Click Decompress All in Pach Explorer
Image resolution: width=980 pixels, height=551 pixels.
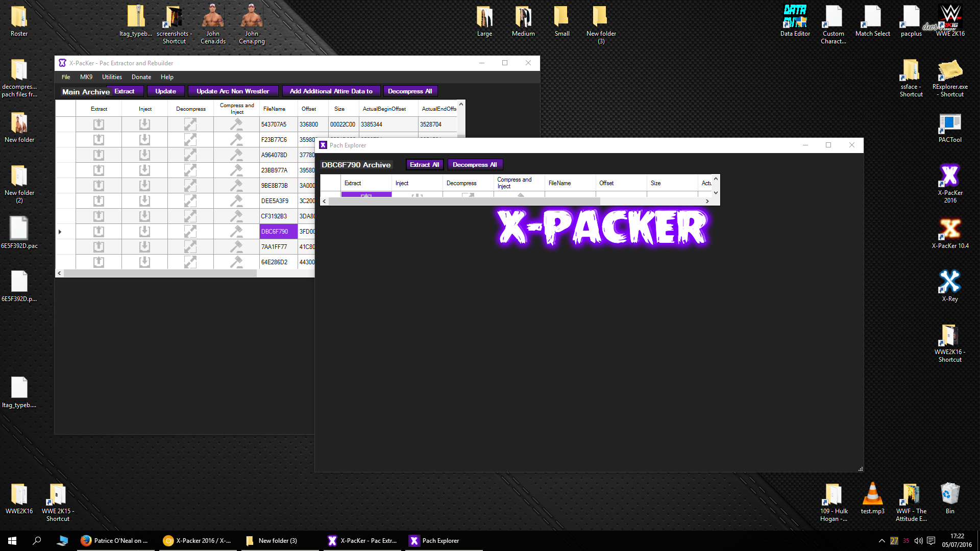click(x=475, y=165)
